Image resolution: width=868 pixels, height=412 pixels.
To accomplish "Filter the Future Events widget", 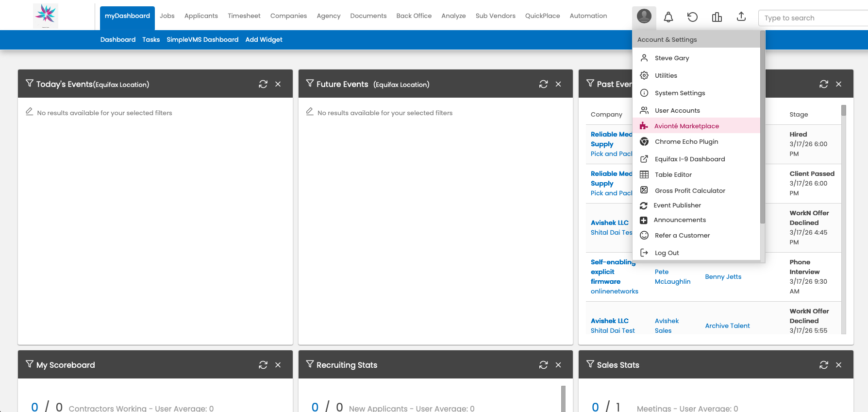I will tap(310, 84).
